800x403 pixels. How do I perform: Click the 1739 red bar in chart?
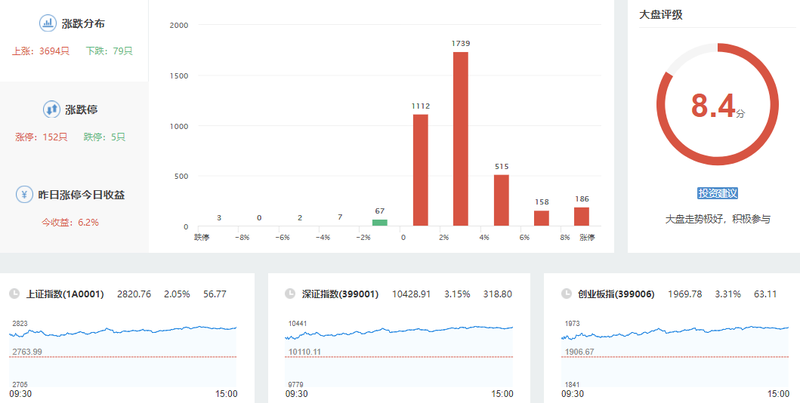coord(461,139)
